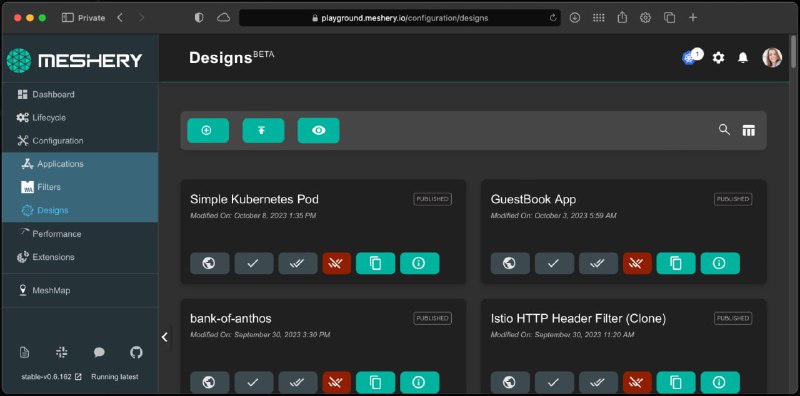Clone the GuestBook App design

pos(676,263)
